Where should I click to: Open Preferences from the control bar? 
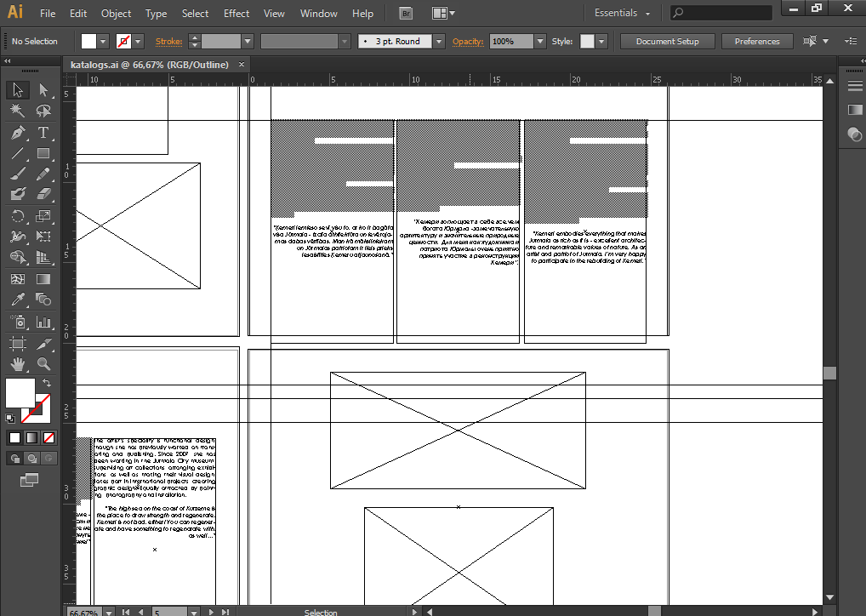(756, 41)
